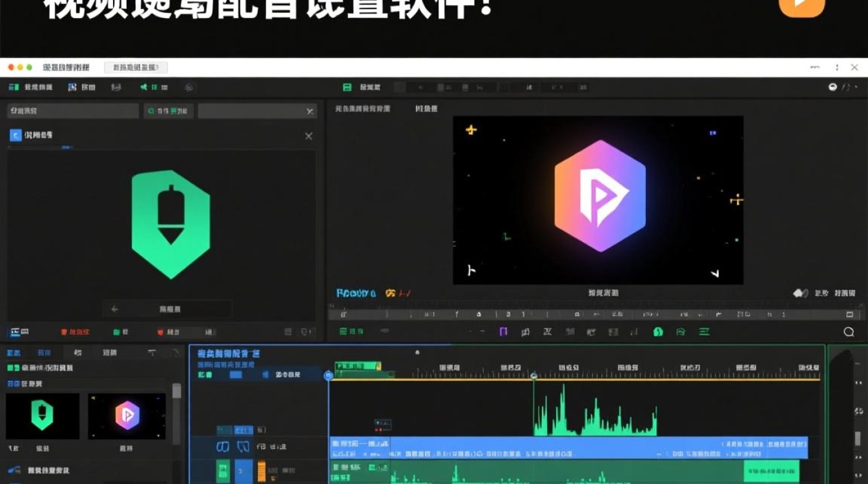Click the round gray icon in top toolbar
This screenshot has width=868, height=484.
click(189, 87)
